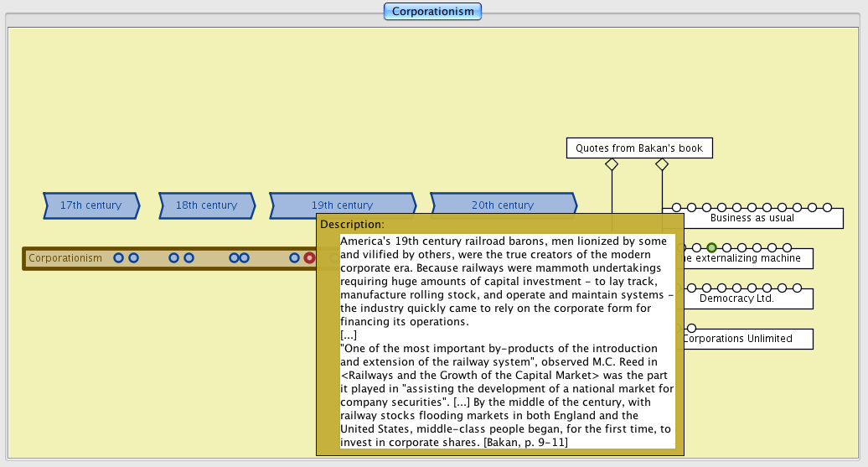Open the Corporationism title tab at top
This screenshot has width=868, height=467.
coord(433,12)
